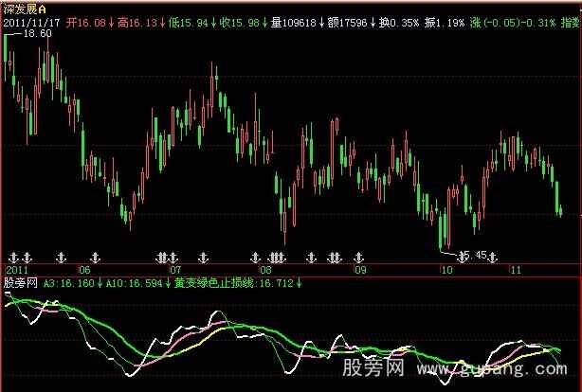Click the info marker directly above 09 label
The image size is (582, 392).
point(358,257)
